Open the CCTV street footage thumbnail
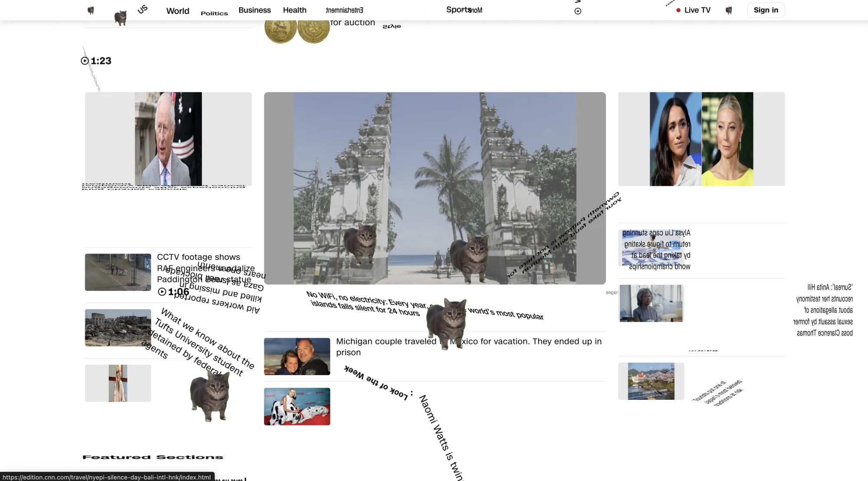The width and height of the screenshot is (868, 481). pyautogui.click(x=118, y=272)
